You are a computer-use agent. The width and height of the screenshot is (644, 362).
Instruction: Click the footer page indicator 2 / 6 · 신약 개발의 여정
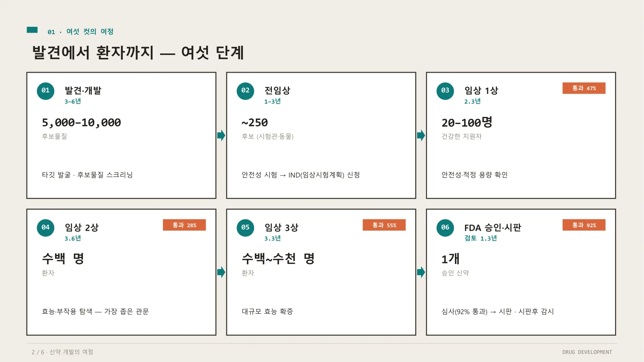tap(62, 352)
